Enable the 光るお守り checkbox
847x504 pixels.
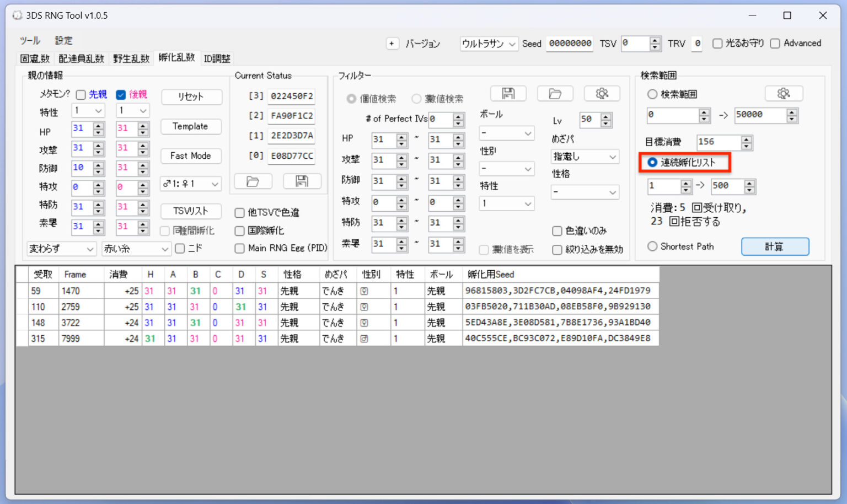(x=717, y=44)
